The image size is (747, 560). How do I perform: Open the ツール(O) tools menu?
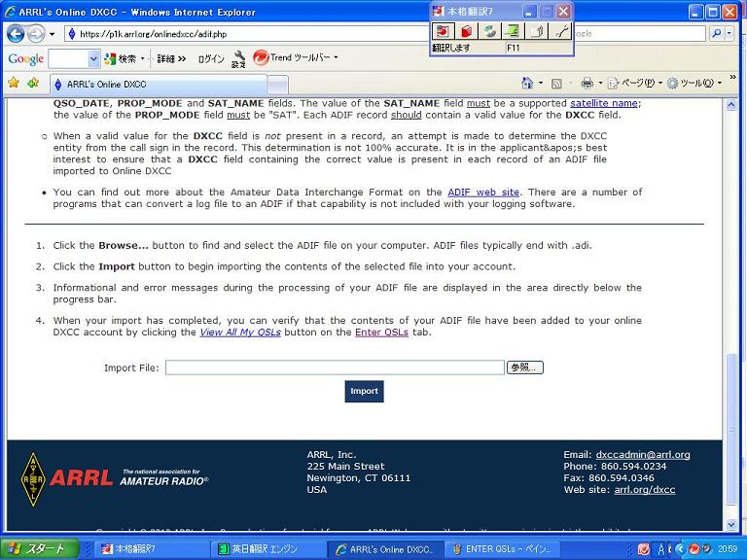tap(694, 84)
